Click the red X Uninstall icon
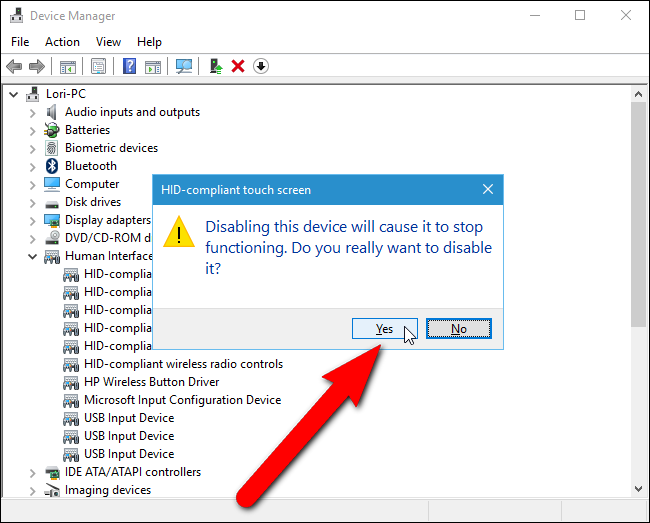This screenshot has height=523, width=650. pos(238,66)
